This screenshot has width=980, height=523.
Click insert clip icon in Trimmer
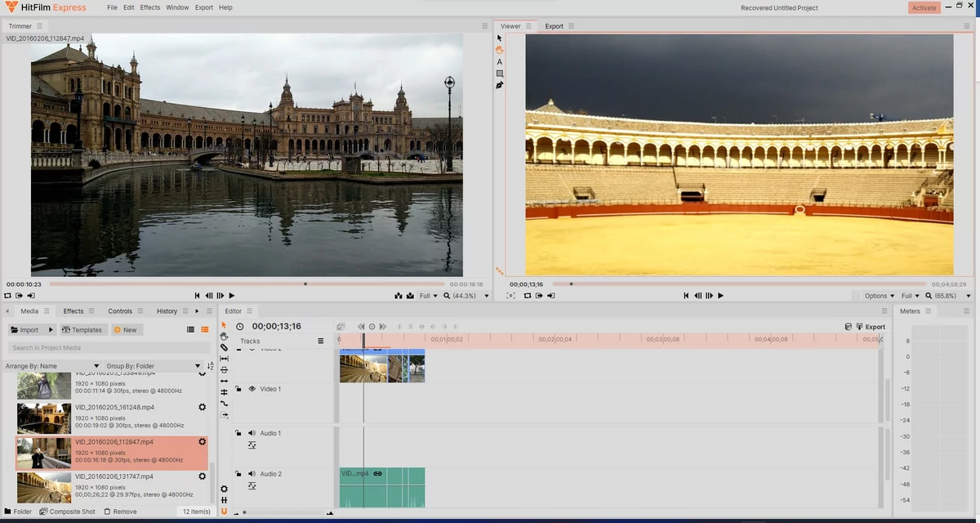[399, 296]
